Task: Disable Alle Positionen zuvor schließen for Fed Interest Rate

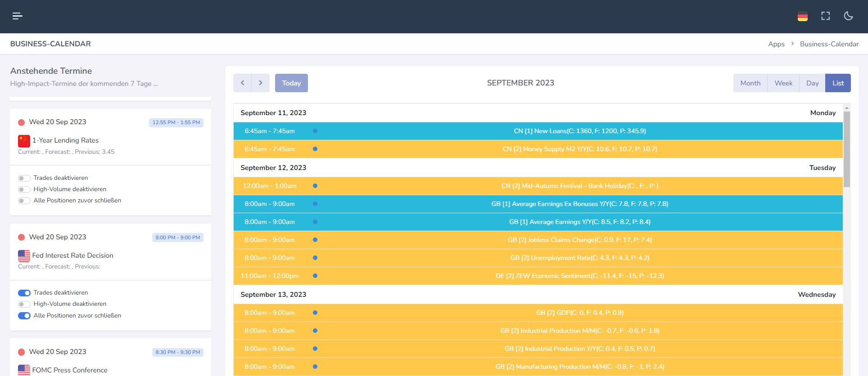Action: [x=24, y=316]
